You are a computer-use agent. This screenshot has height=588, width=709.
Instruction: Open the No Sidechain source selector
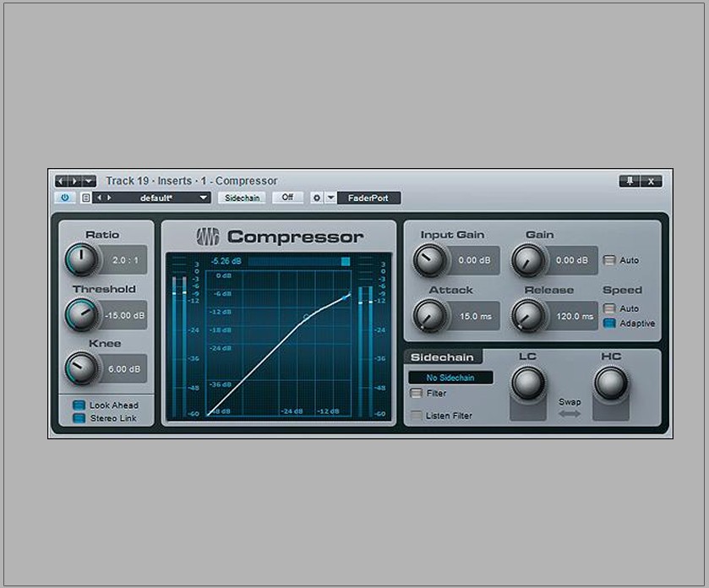point(452,377)
